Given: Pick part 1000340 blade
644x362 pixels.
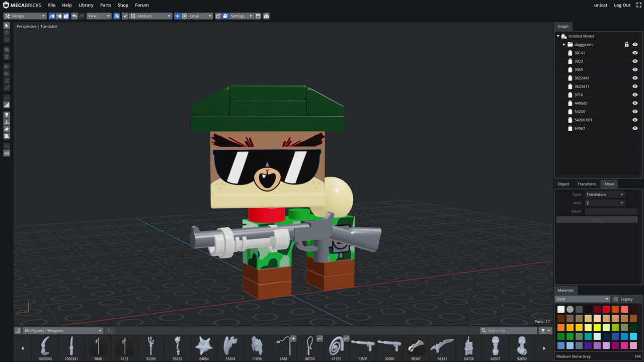Looking at the screenshot, I should click(x=45, y=348).
